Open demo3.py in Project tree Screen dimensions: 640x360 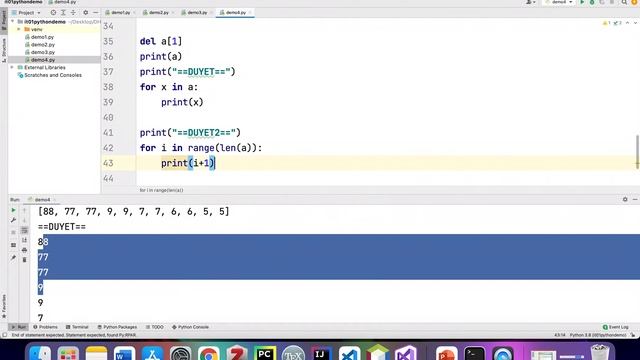coord(43,52)
